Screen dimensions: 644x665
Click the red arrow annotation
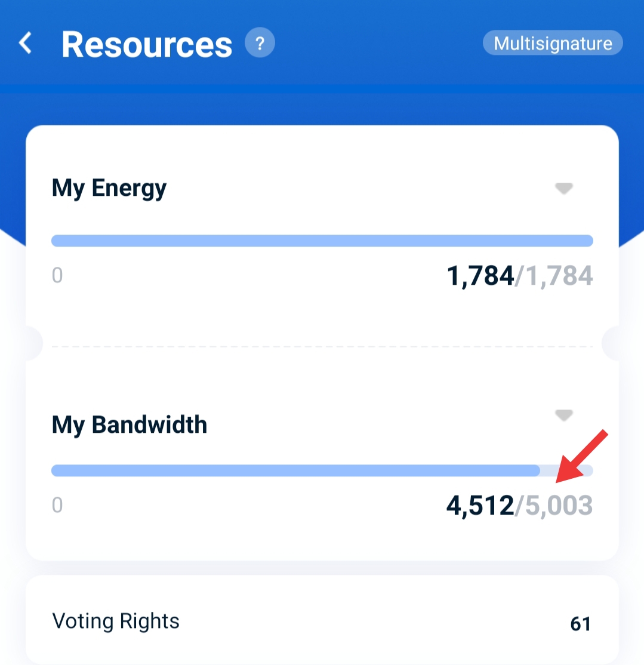tap(582, 456)
